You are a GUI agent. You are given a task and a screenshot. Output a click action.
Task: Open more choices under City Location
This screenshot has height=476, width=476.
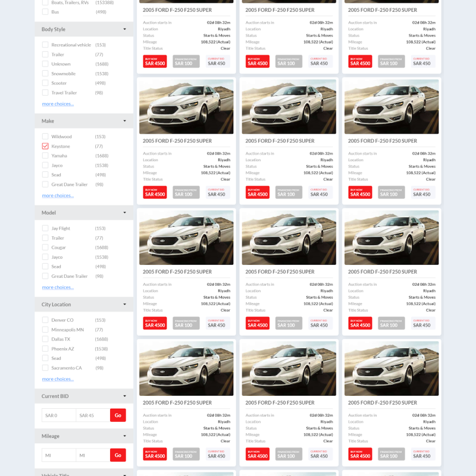[58, 379]
